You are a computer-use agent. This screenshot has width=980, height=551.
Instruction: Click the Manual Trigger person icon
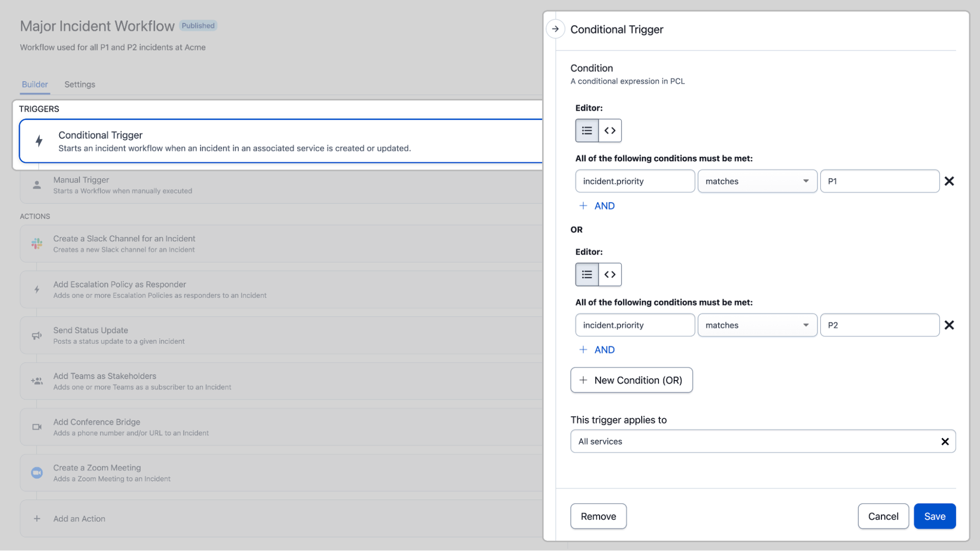(36, 185)
